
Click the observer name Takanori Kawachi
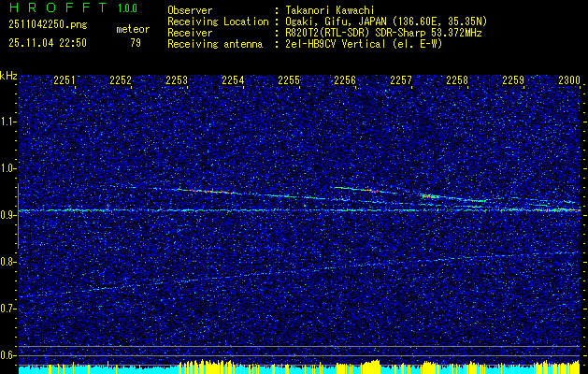coord(330,10)
